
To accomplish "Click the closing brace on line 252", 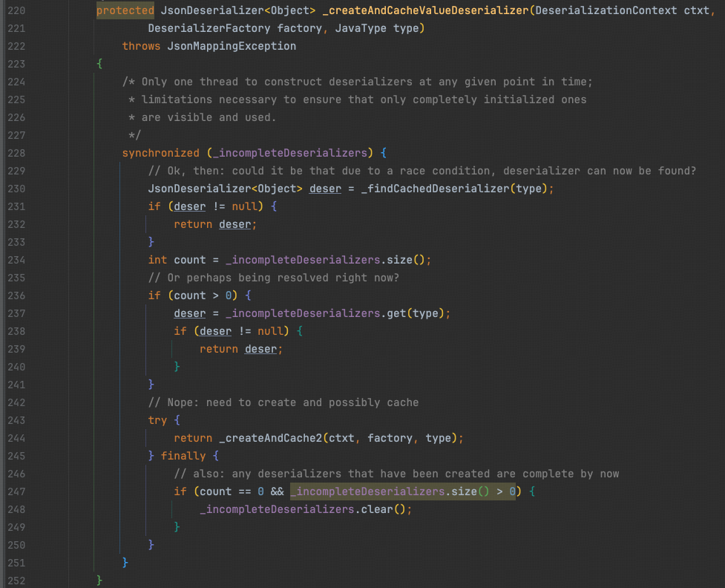I will coord(99,581).
